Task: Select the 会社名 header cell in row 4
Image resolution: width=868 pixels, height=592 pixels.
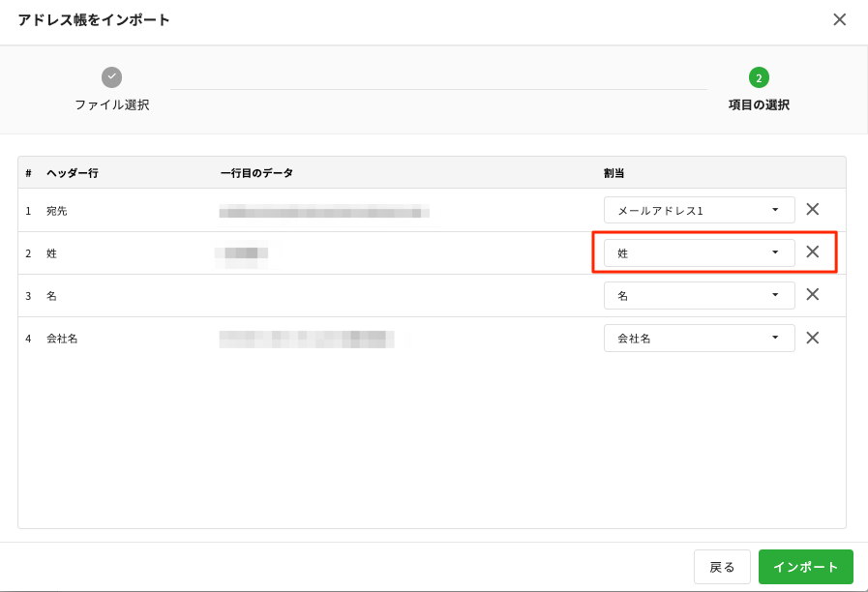Action: coord(62,339)
